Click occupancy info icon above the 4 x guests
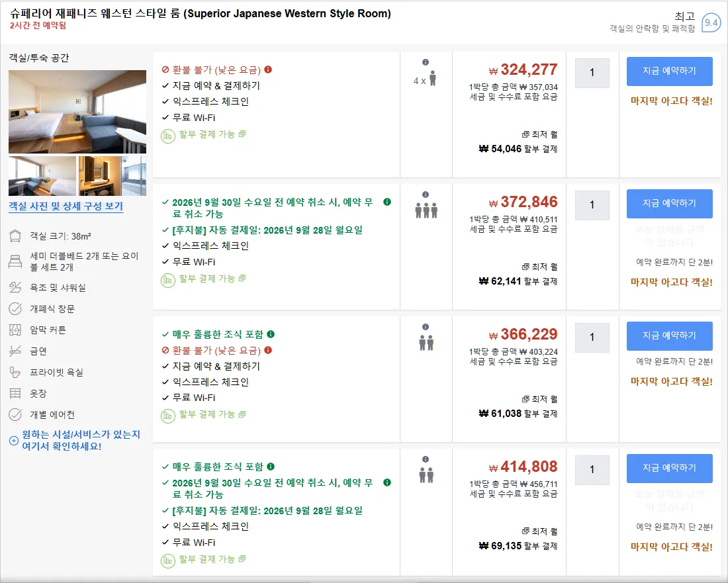Screen dimensions: 728x583 click(x=426, y=62)
